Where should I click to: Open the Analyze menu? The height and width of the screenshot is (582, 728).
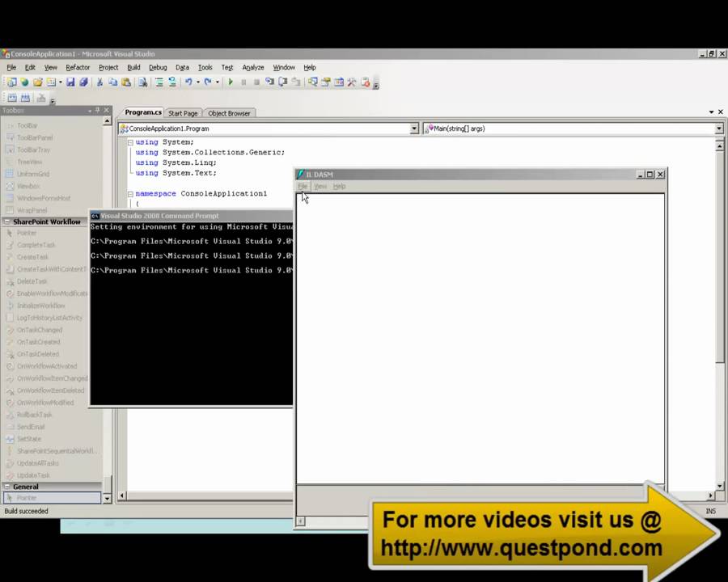pos(253,67)
